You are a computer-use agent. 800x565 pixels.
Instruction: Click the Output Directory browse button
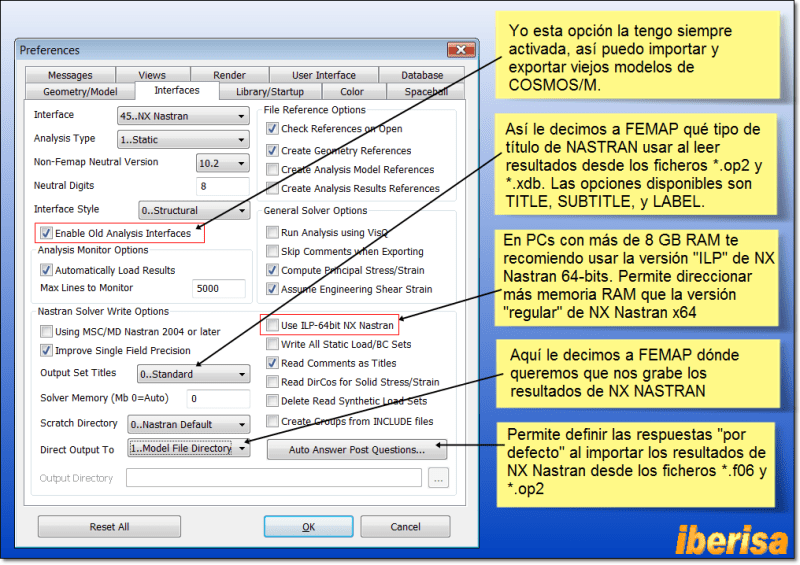(438, 478)
